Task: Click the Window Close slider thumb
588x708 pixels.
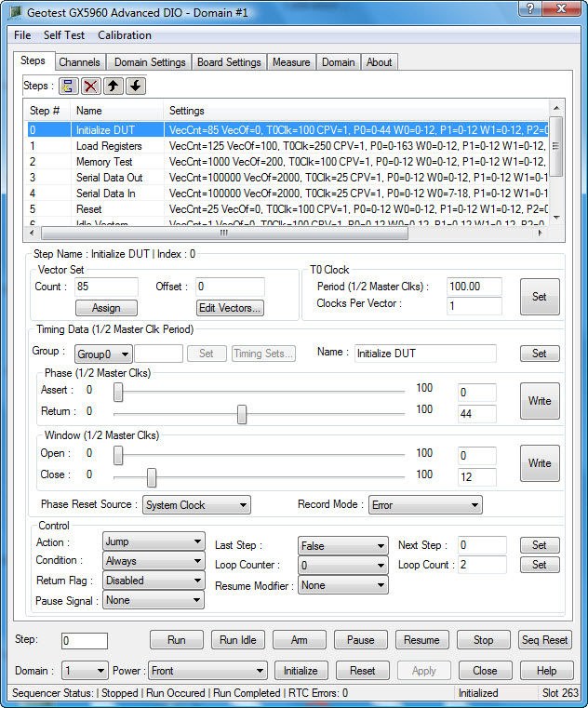Action: [152, 477]
